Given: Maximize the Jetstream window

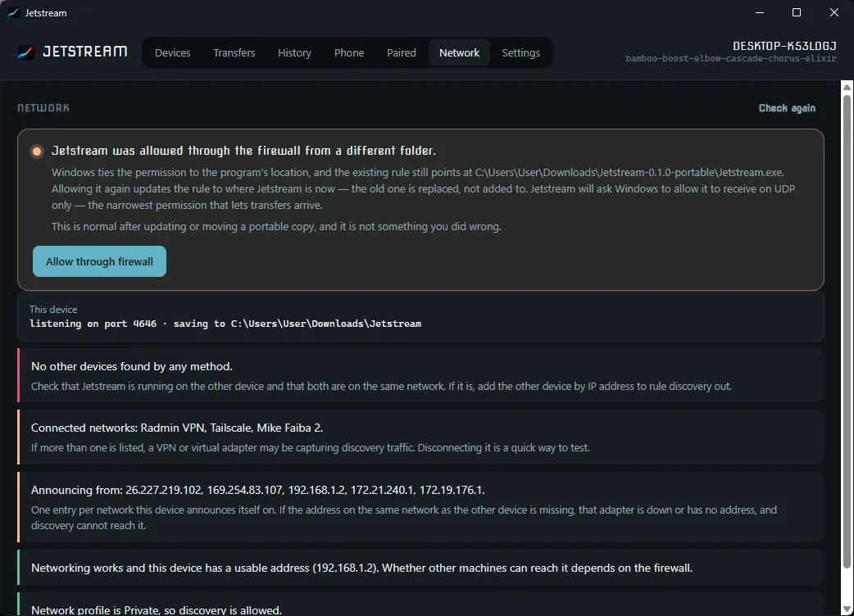Looking at the screenshot, I should tap(797, 12).
